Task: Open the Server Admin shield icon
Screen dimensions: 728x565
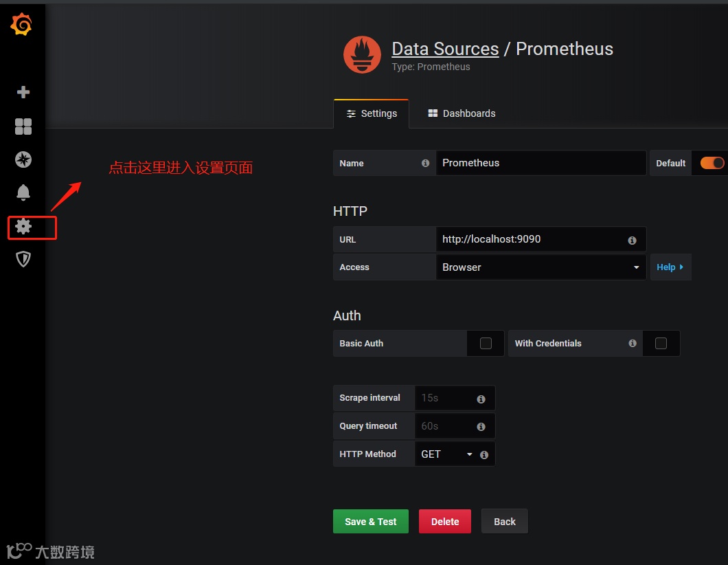Action: pos(23,259)
